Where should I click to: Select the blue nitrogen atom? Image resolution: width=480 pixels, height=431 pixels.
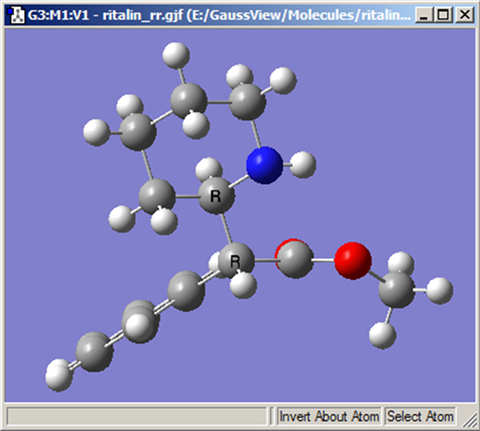(x=264, y=165)
